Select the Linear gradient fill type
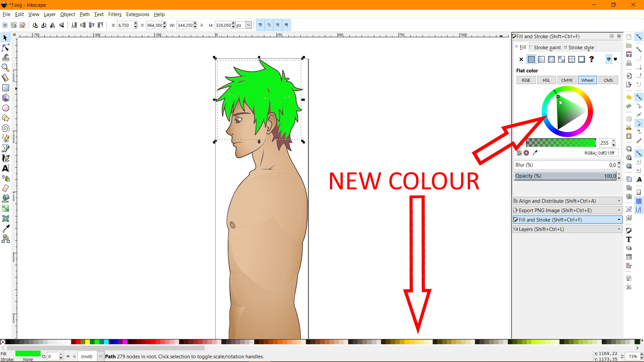 (x=541, y=59)
